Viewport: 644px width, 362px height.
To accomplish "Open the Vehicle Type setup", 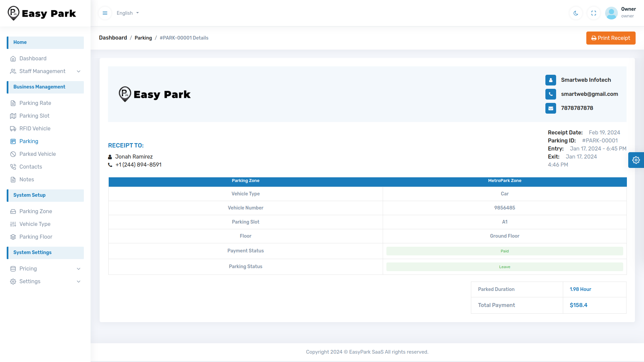I will (x=35, y=224).
